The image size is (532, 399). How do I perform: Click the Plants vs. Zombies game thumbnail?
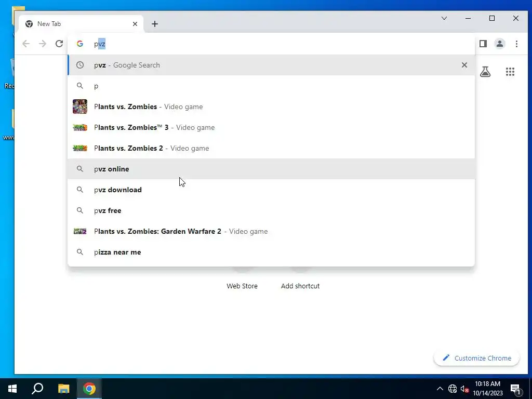(x=80, y=107)
